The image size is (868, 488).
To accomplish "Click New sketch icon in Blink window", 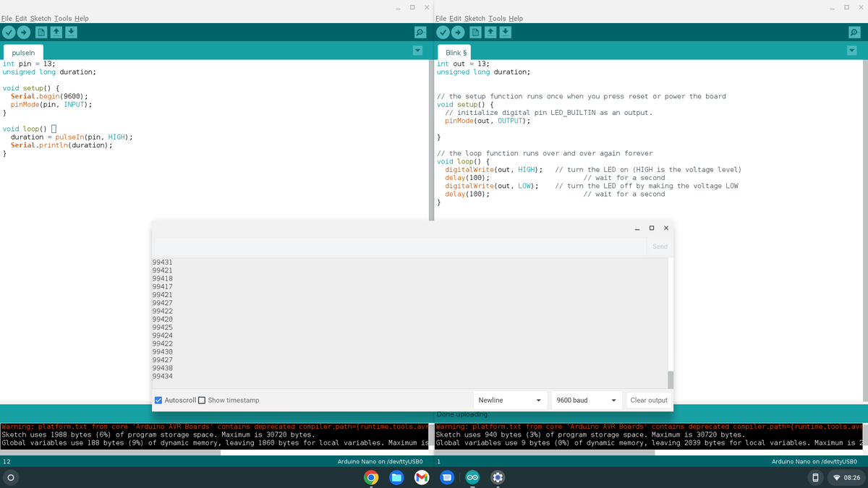I will [475, 33].
